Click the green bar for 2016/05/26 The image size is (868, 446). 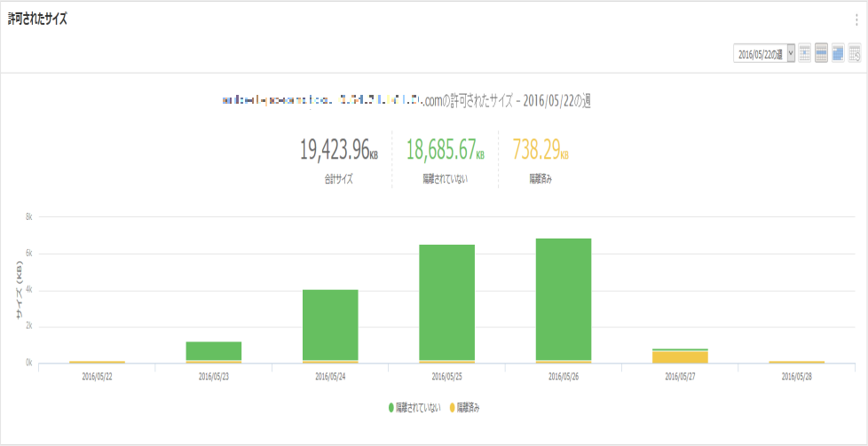coord(564,299)
